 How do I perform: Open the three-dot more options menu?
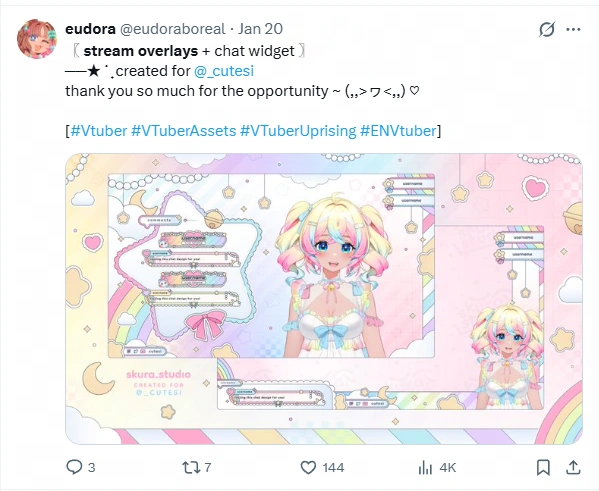coord(573,29)
